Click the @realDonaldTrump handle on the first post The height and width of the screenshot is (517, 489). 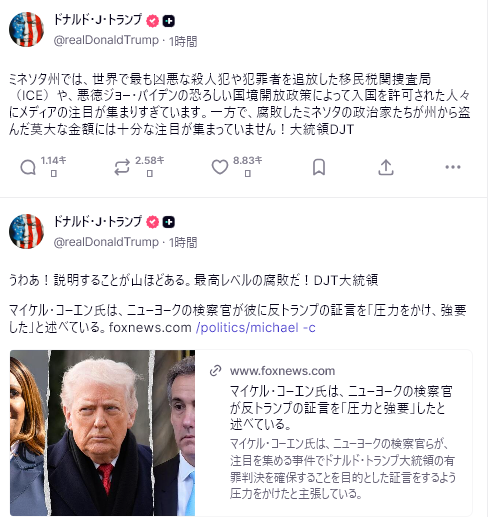[106, 40]
